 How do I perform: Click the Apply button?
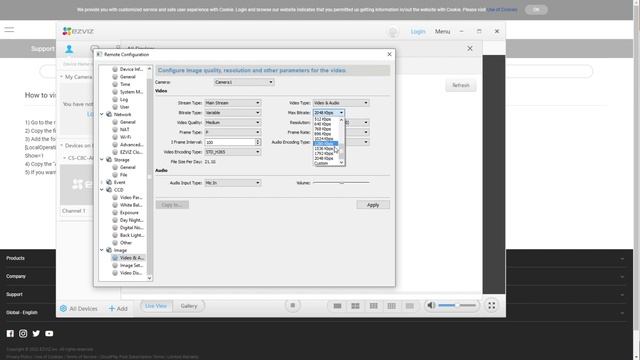(x=373, y=205)
